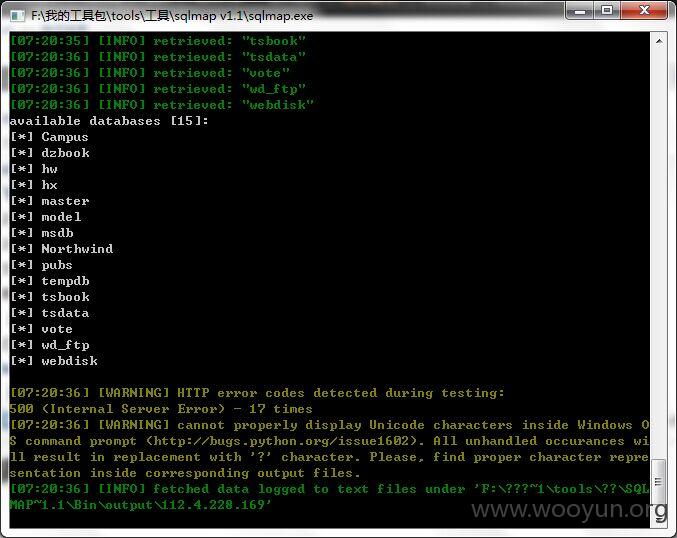Select the 'webdisk' entry in database list
The image size is (677, 538).
(70, 361)
